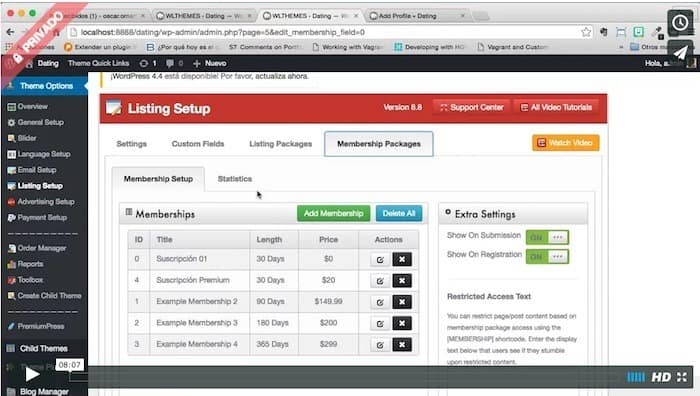This screenshot has width=700, height=396.
Task: Edit the Suscripción 01 membership
Action: (379, 259)
